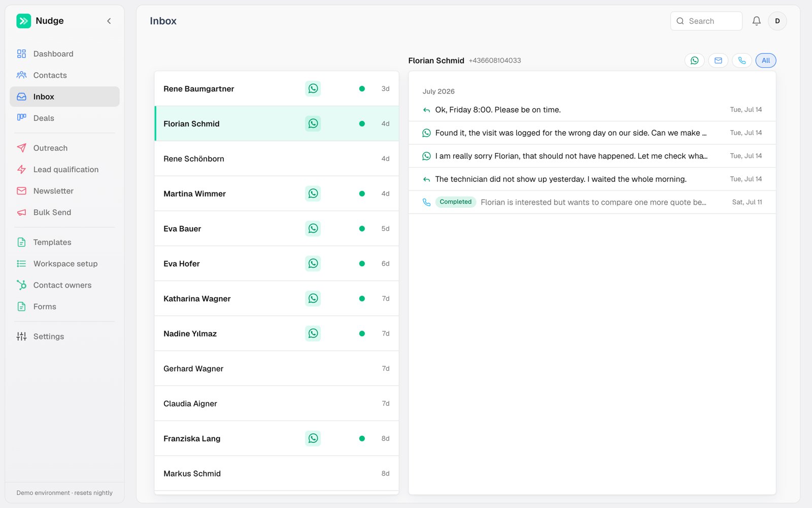Open message starting 'Found it, the visit'
Screen dimensions: 812x508
click(592, 133)
